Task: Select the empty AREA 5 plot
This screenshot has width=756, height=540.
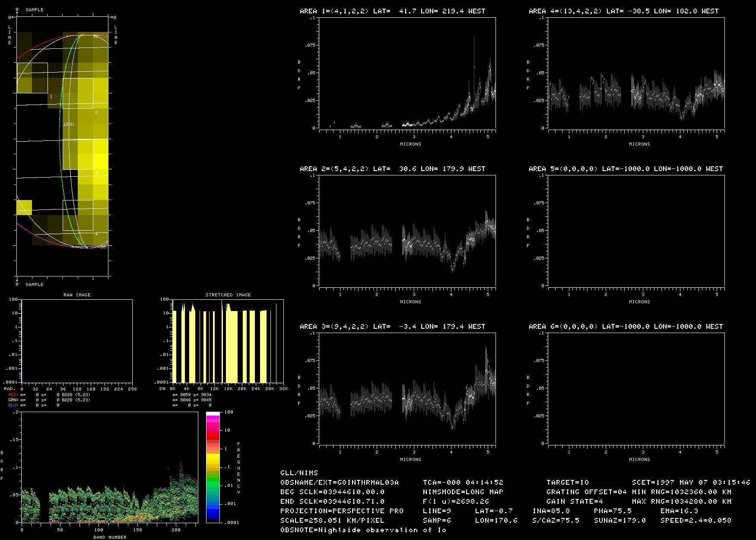Action: click(636, 231)
